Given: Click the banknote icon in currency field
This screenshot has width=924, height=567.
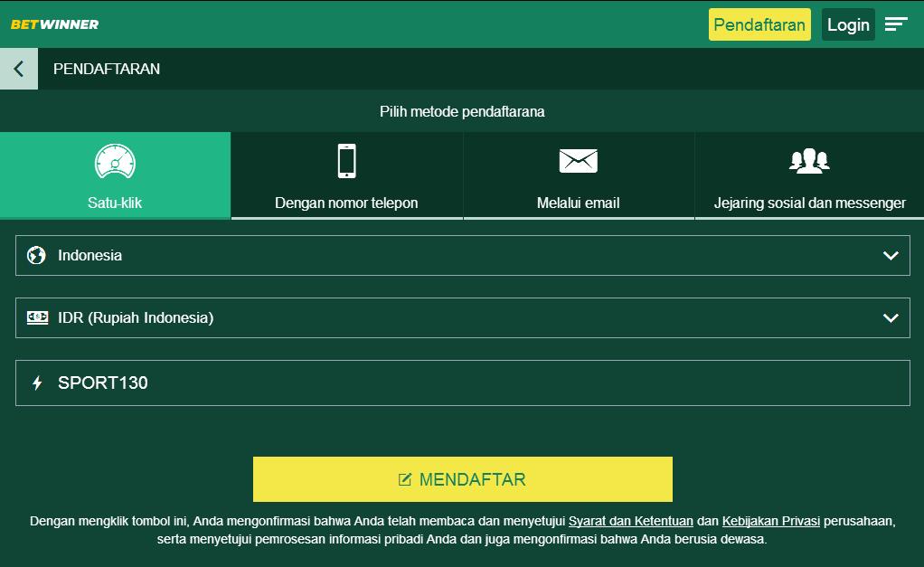Looking at the screenshot, I should point(37,317).
